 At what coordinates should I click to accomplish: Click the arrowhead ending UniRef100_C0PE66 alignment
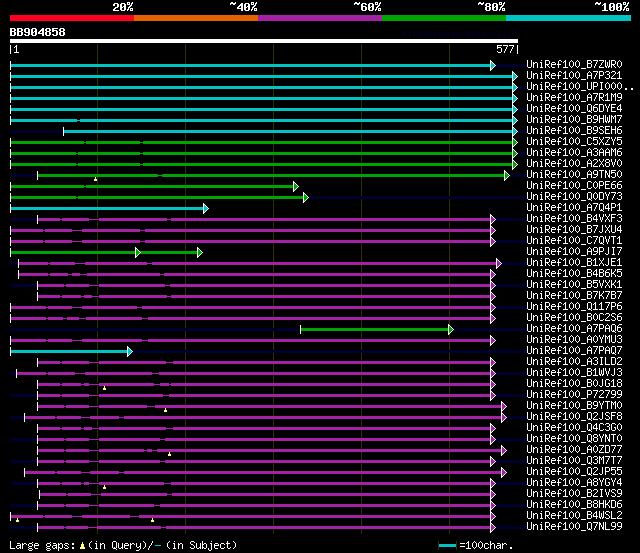point(296,187)
